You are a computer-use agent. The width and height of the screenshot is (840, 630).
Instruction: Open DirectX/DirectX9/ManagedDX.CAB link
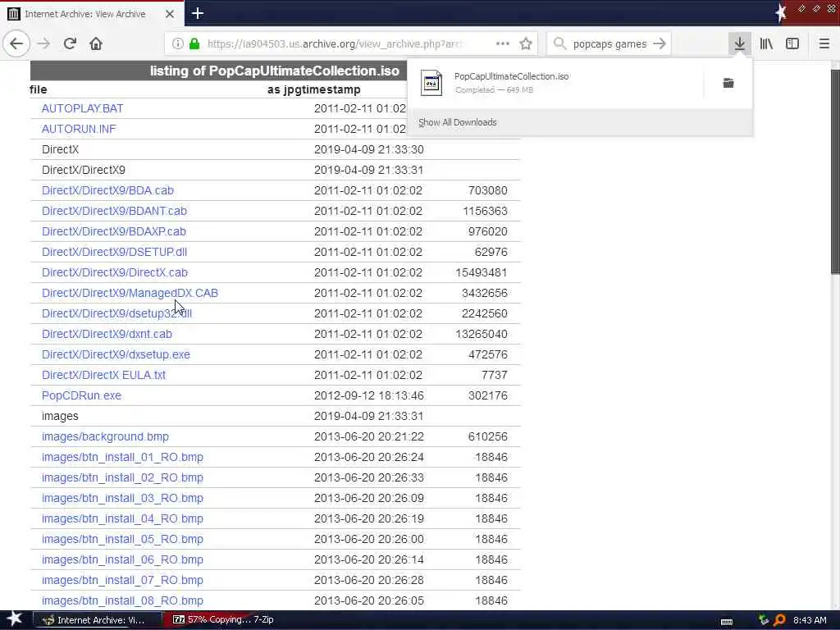(130, 293)
